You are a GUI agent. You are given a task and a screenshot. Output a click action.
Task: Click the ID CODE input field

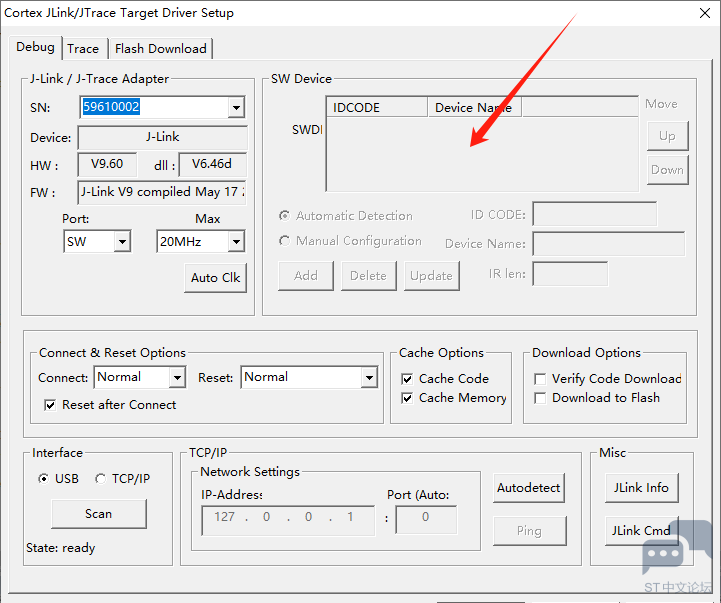pos(595,214)
